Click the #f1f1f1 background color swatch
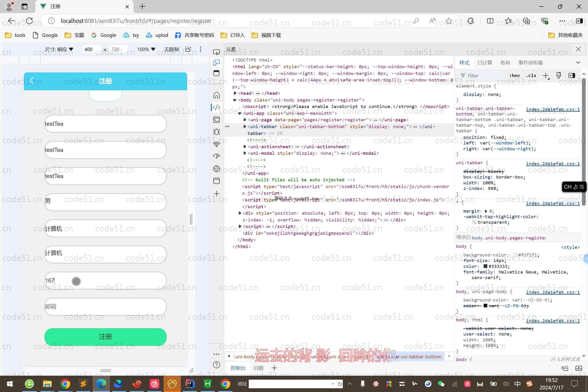The height and width of the screenshot is (392, 588). (515, 255)
